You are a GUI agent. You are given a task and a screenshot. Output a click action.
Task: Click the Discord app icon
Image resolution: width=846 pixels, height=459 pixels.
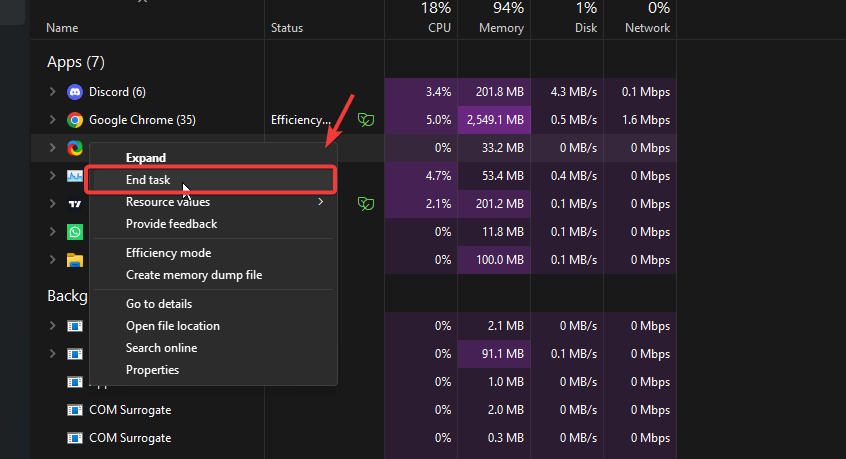[x=74, y=92]
